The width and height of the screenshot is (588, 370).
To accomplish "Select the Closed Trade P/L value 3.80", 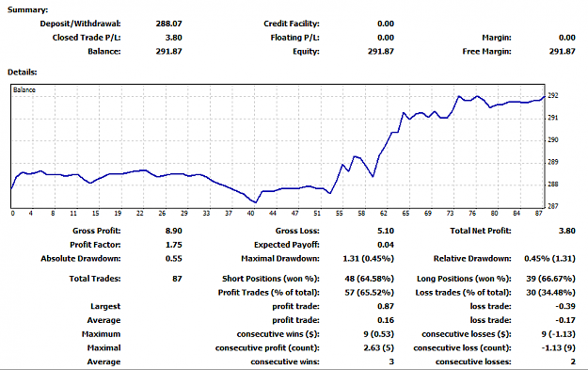I will 174,38.
